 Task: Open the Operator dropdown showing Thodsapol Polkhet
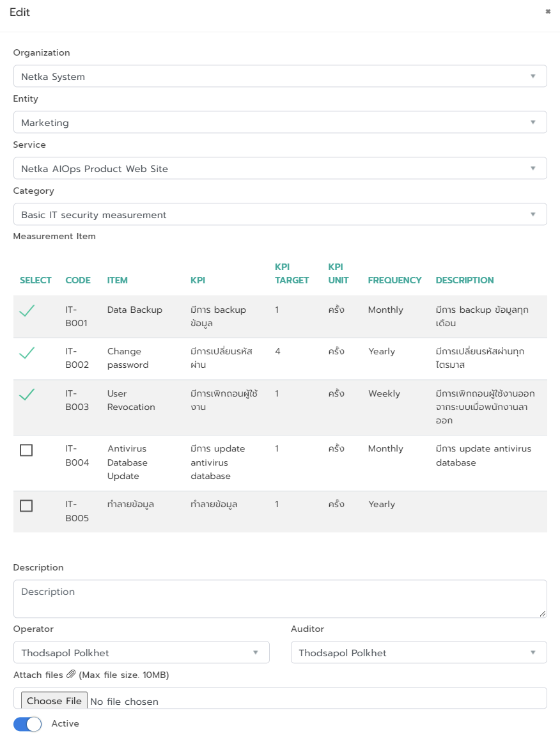(142, 652)
